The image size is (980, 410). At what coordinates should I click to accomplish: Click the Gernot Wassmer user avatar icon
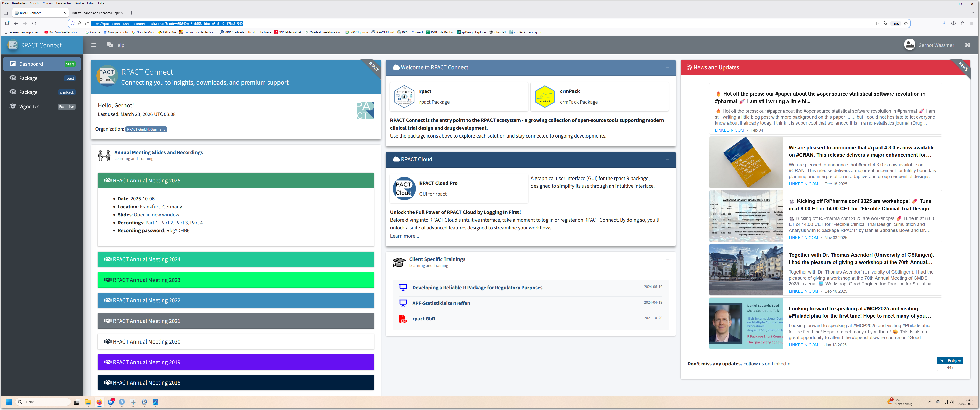tap(909, 45)
